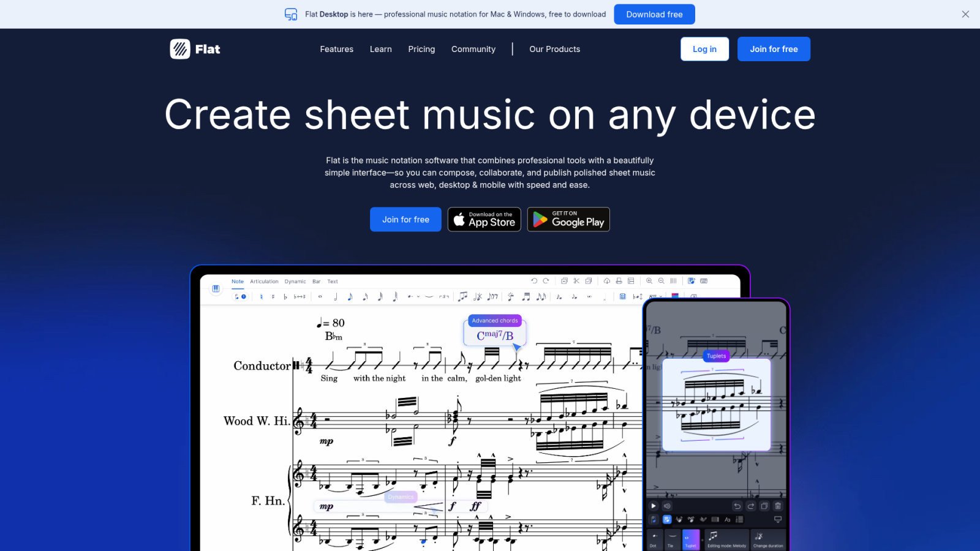Screen dimensions: 980x551
Task: Click Join for free below the headline
Action: click(405, 219)
